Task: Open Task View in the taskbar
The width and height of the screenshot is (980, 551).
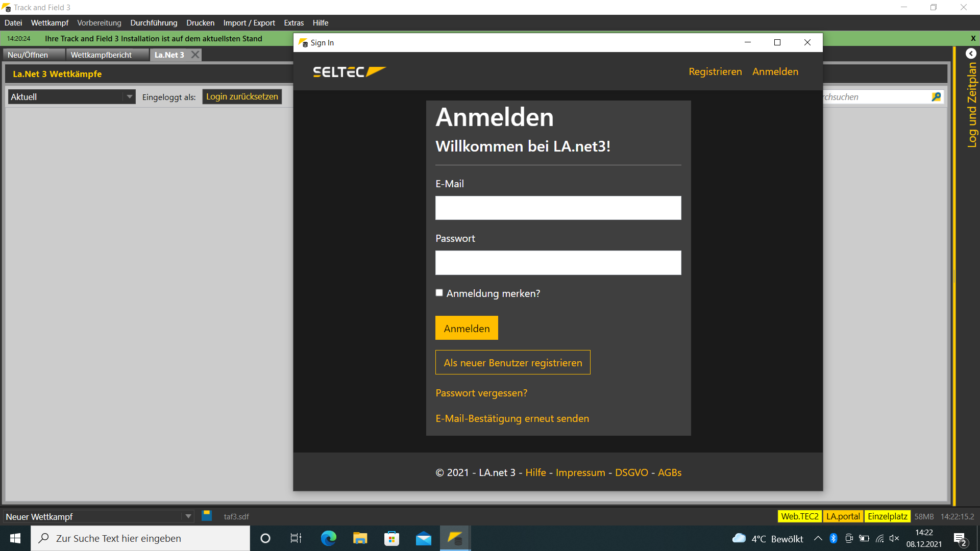Action: 296,538
